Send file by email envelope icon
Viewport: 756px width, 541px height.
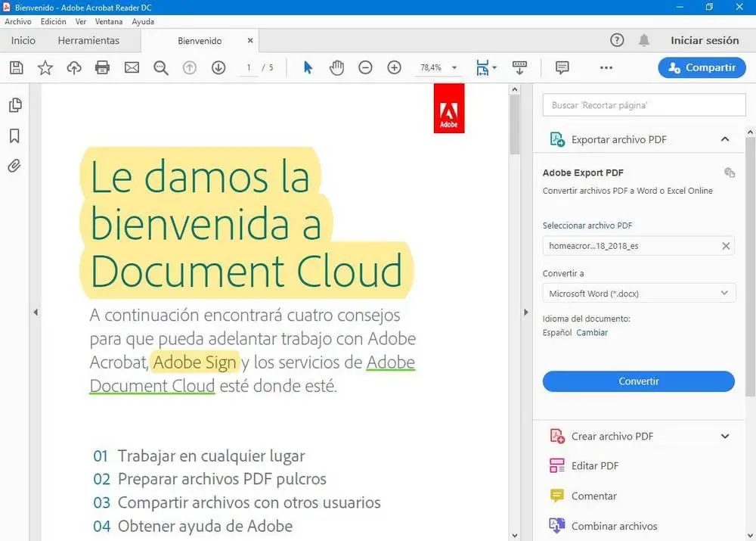click(x=132, y=68)
